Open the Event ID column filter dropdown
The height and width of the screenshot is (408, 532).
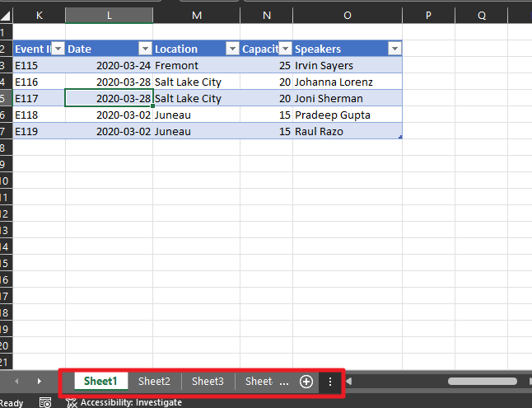(x=58, y=49)
